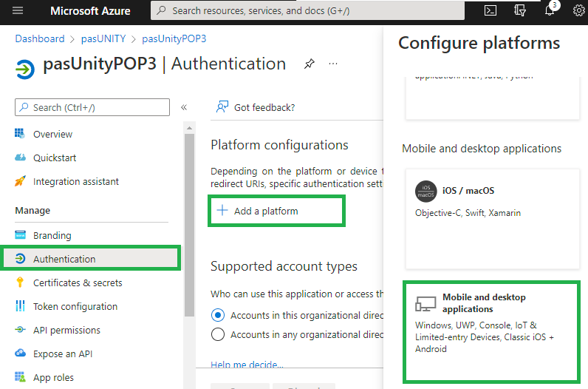Click the 'Platform configurations' heading
The height and width of the screenshot is (389, 588).
(279, 145)
